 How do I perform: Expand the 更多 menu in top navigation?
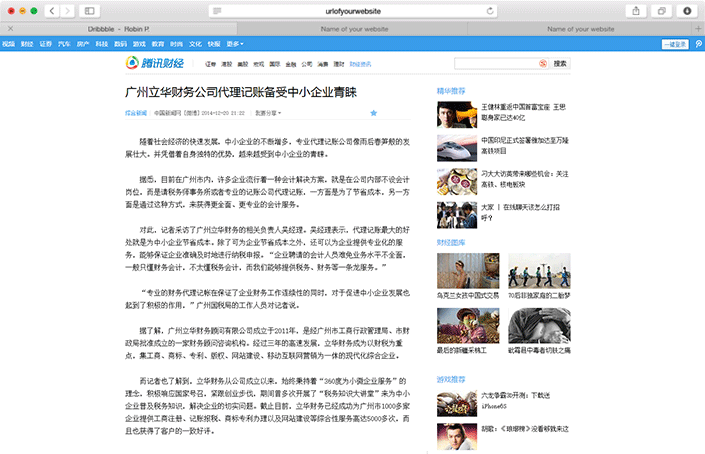click(x=235, y=44)
